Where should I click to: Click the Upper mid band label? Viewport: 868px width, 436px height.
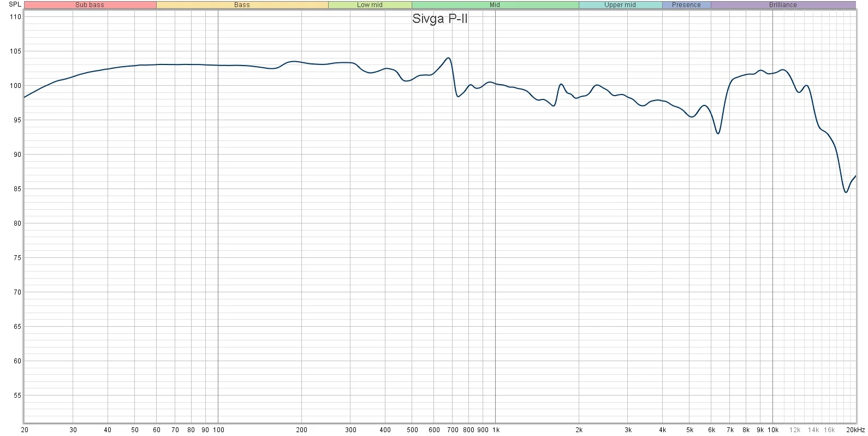(620, 5)
